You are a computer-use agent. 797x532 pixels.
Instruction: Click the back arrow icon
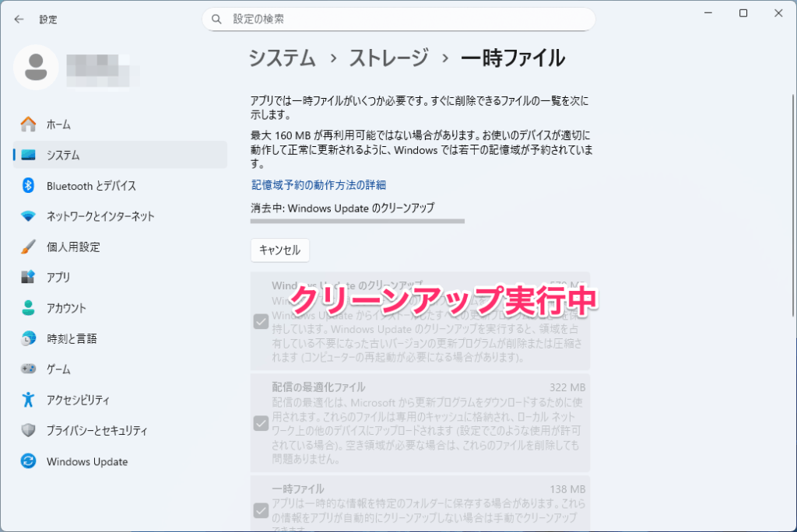(x=19, y=19)
